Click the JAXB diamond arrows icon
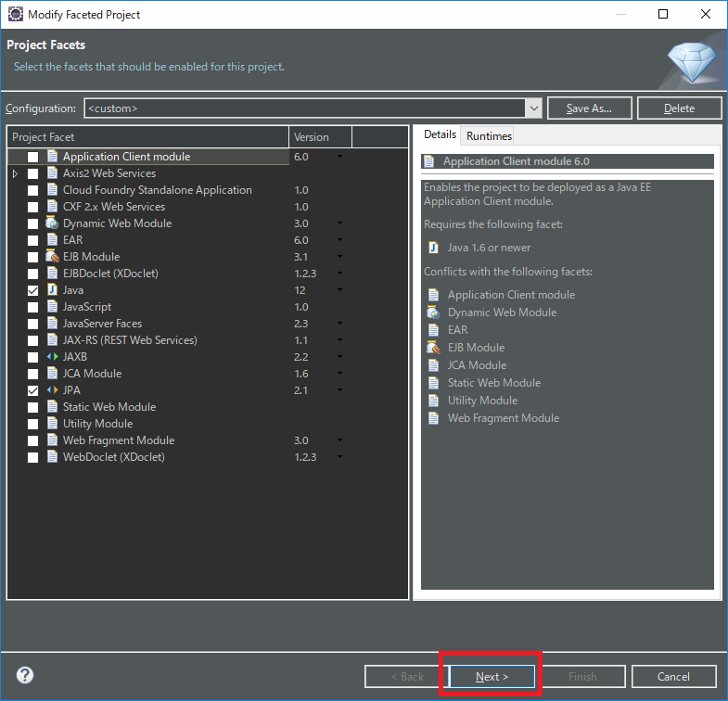The height and width of the screenshot is (701, 728). click(x=53, y=357)
